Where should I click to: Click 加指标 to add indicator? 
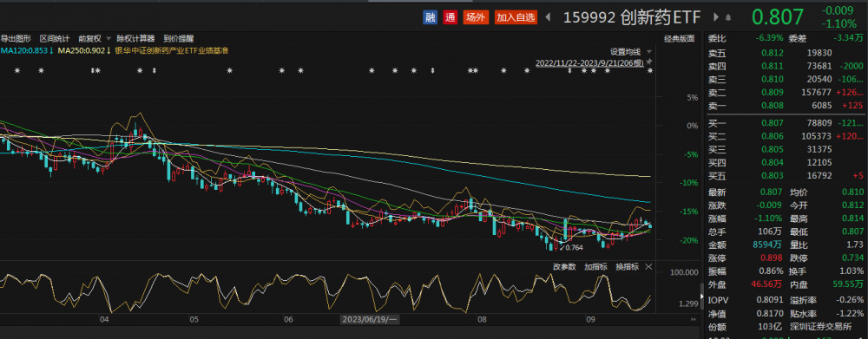click(595, 266)
